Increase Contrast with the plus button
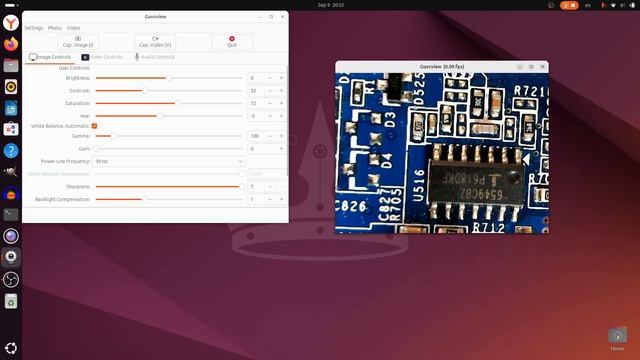 [281, 91]
